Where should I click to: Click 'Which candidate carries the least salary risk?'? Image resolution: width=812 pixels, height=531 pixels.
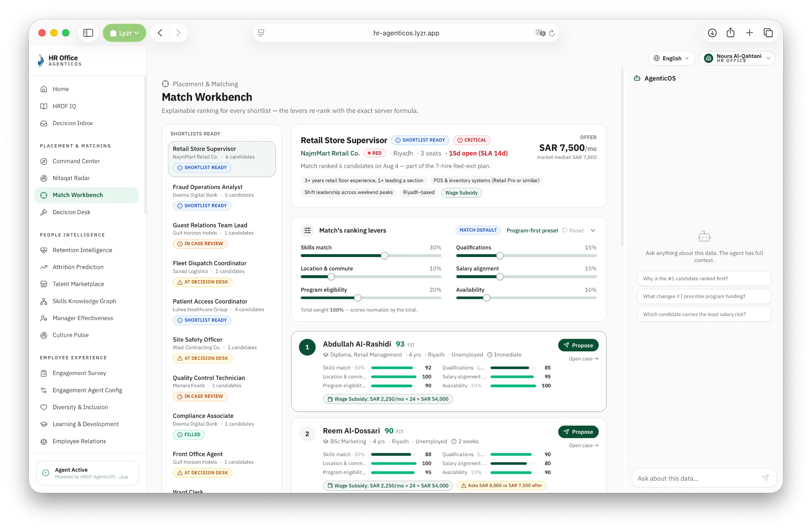click(704, 314)
